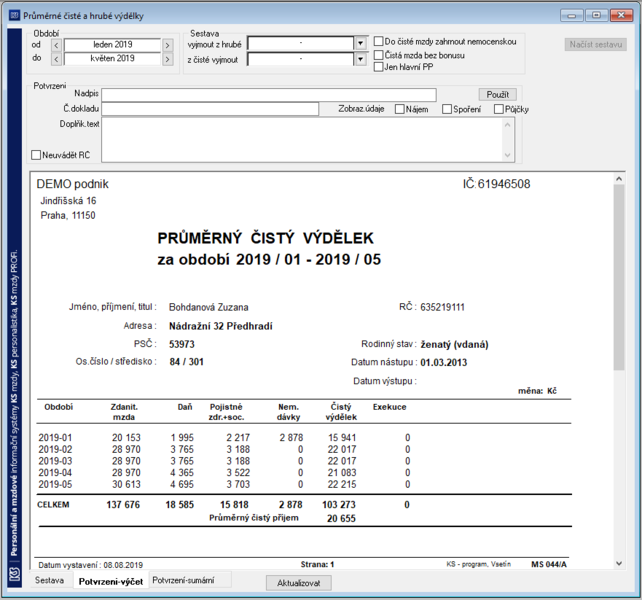642x600 pixels.
Task: Click the KS app icon in title bar
Action: point(14,16)
